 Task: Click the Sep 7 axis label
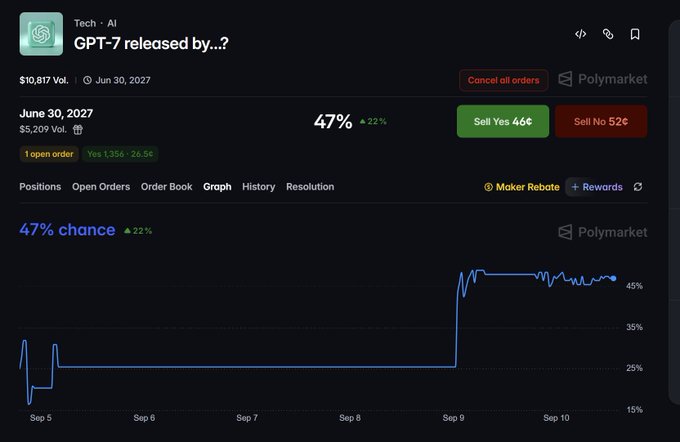coord(247,418)
